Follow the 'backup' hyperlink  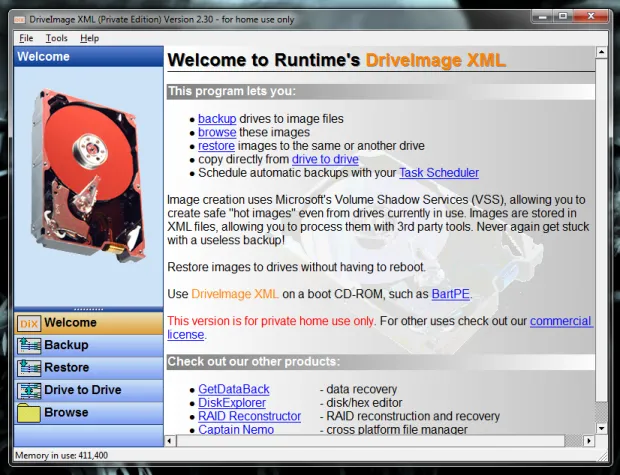217,119
